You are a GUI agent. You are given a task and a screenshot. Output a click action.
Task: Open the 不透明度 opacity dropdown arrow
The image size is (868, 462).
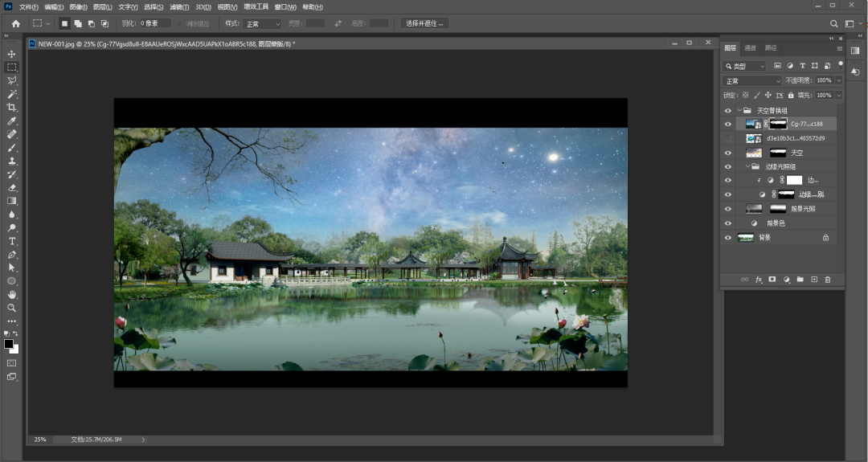pos(838,81)
